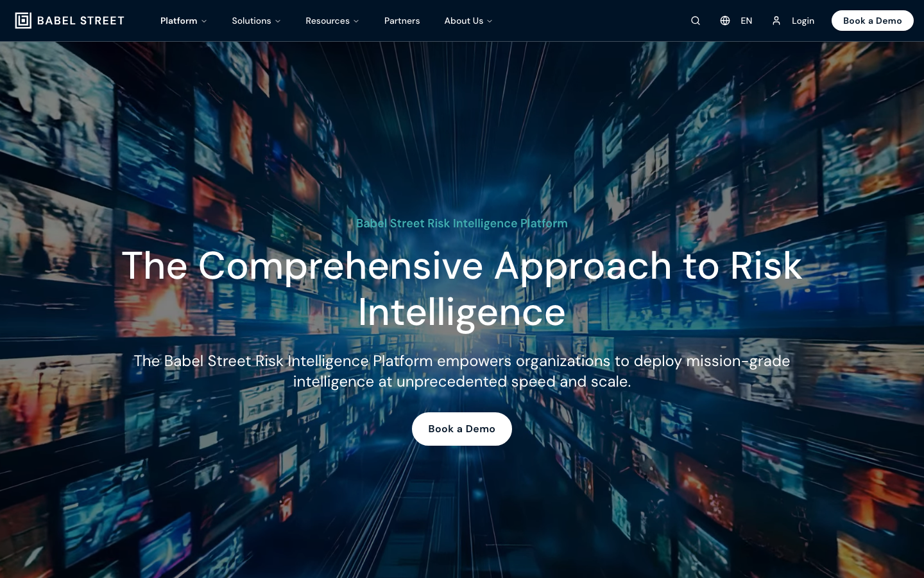924x578 pixels.
Task: Click the Babel Street logo icon
Action: pyautogui.click(x=23, y=21)
